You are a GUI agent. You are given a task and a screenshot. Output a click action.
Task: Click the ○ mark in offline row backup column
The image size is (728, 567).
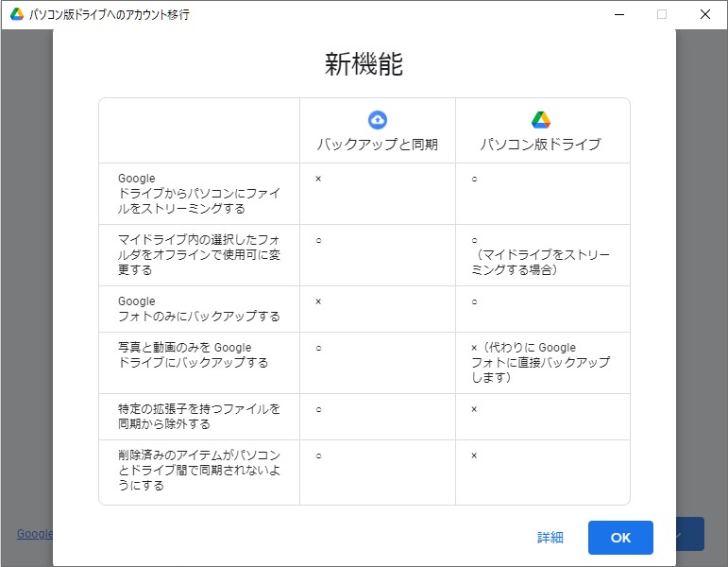(x=318, y=240)
